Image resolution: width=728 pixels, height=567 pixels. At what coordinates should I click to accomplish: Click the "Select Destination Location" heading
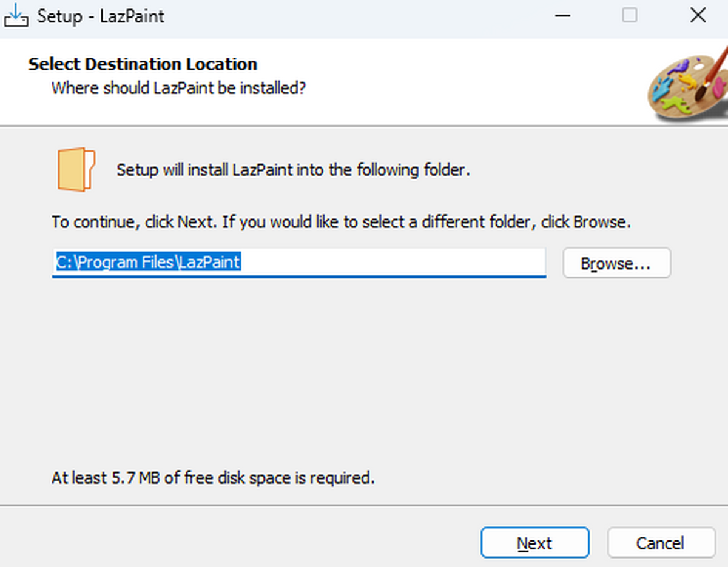coord(143,64)
